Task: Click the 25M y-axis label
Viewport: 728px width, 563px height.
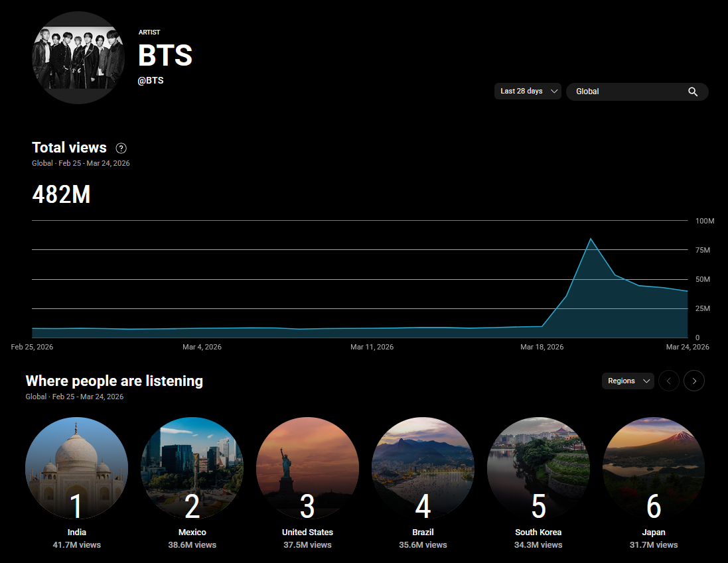Action: click(x=703, y=308)
